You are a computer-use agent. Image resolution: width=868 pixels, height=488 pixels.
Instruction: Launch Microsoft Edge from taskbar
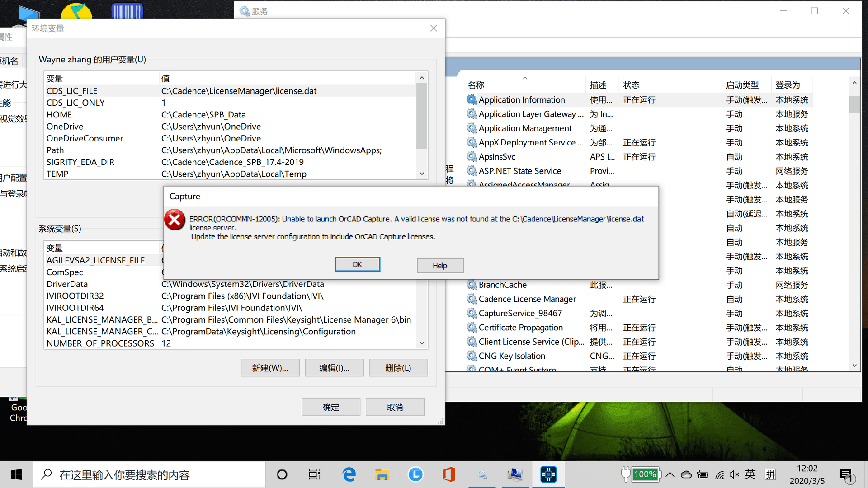pyautogui.click(x=349, y=474)
